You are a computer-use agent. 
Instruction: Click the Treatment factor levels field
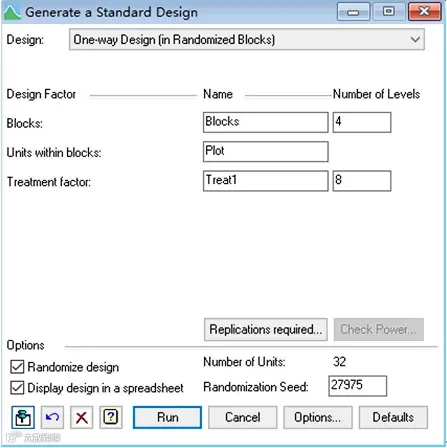(x=362, y=181)
